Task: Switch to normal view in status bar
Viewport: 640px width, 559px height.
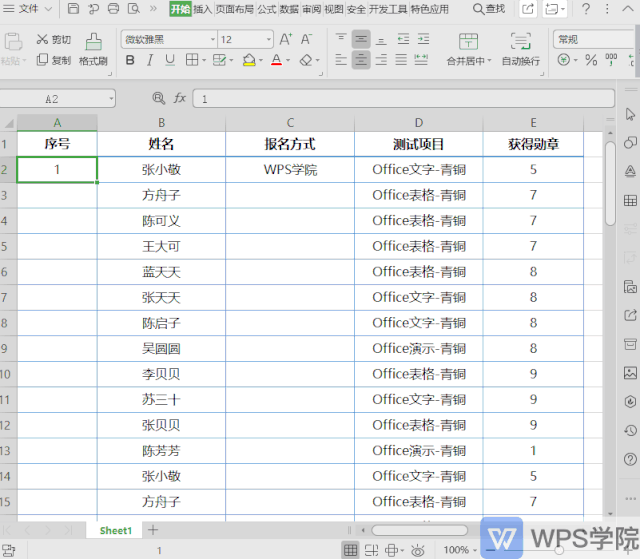Action: click(x=350, y=550)
